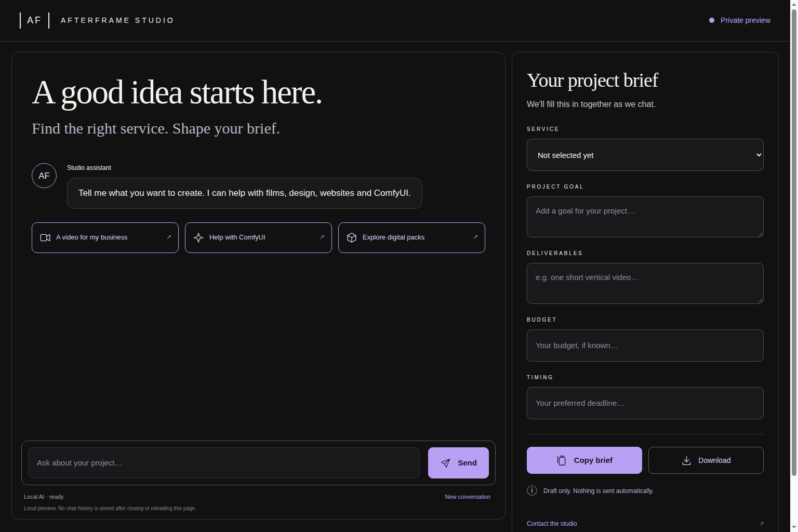This screenshot has width=798, height=532.
Task: Click the arrow icon on Explore digital packs card
Action: tap(475, 237)
